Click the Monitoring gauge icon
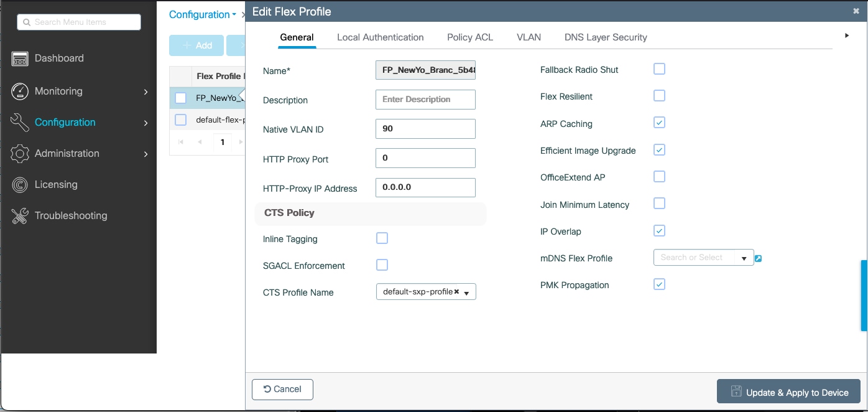 coord(20,91)
